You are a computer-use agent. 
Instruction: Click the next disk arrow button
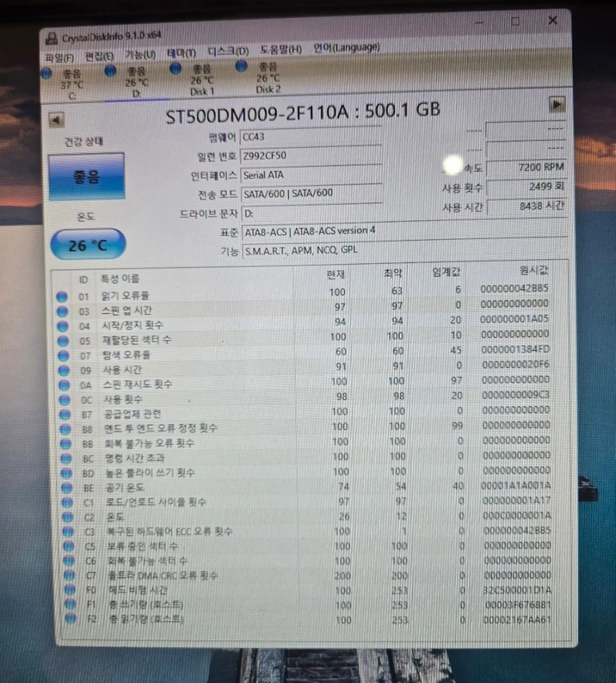tap(556, 104)
